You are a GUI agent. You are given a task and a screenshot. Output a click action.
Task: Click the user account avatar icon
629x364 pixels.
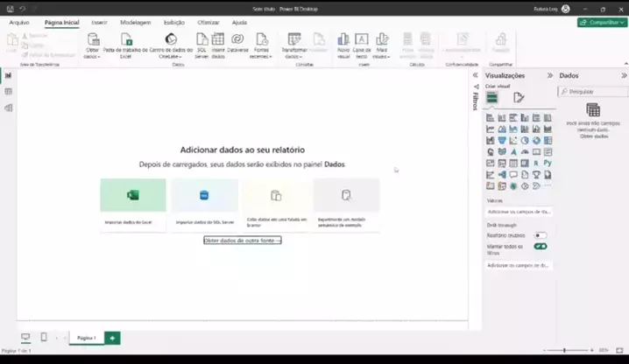click(566, 9)
